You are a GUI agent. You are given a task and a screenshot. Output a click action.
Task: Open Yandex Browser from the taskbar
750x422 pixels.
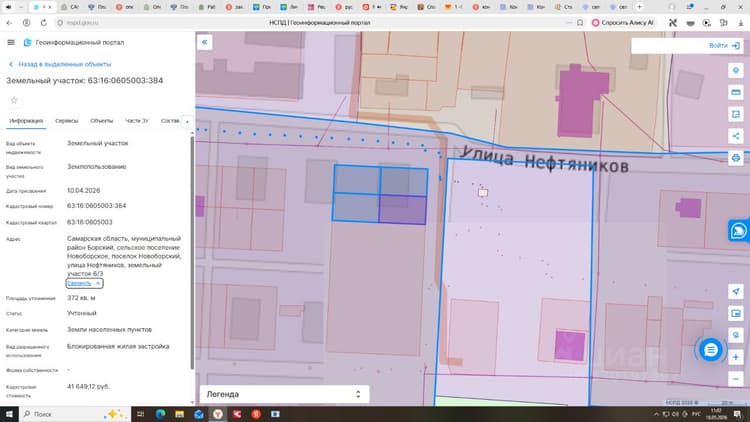pos(218,414)
